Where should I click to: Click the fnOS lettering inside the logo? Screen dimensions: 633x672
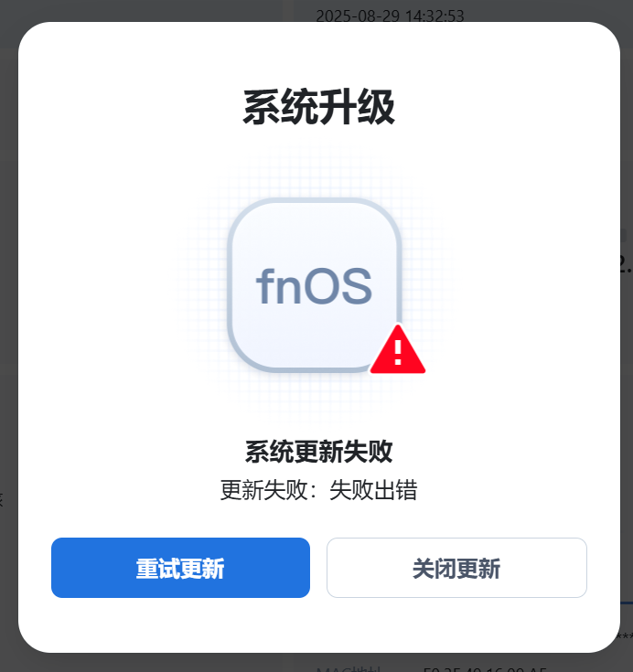tap(314, 286)
